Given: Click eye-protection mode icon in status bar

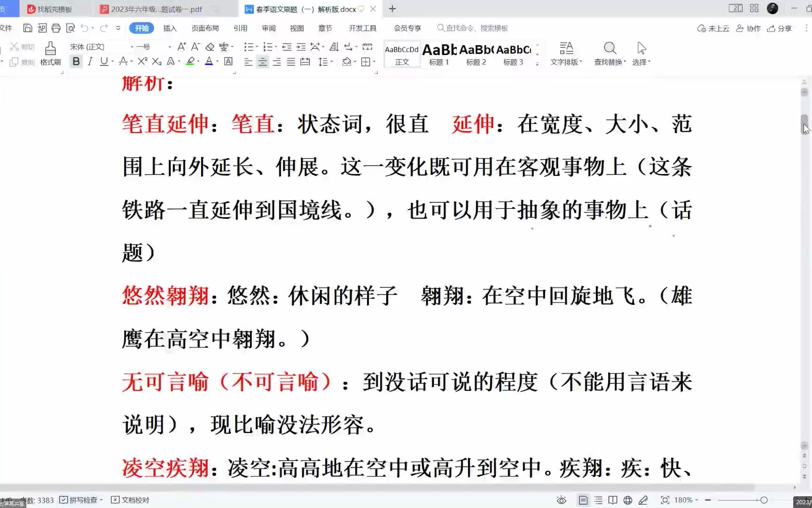Looking at the screenshot, I should pyautogui.click(x=561, y=500).
